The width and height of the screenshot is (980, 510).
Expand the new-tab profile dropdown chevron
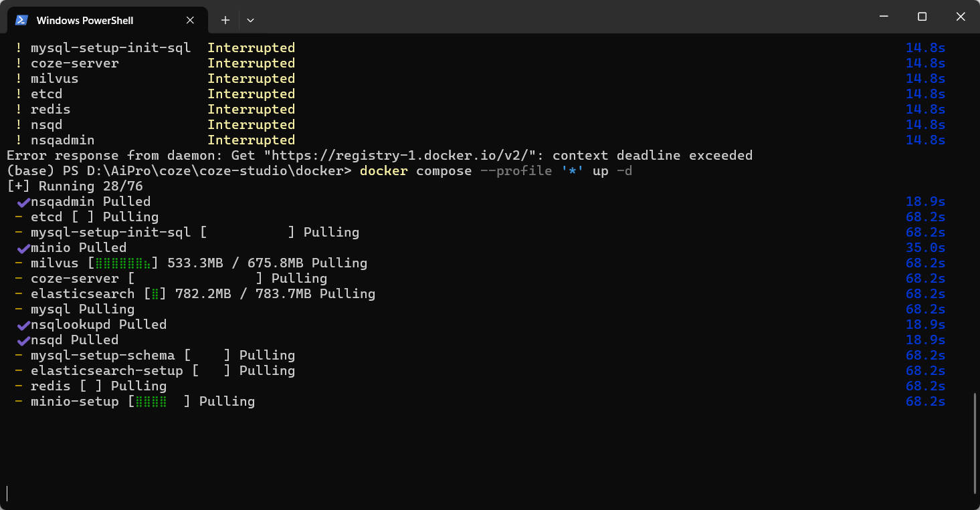click(x=250, y=20)
